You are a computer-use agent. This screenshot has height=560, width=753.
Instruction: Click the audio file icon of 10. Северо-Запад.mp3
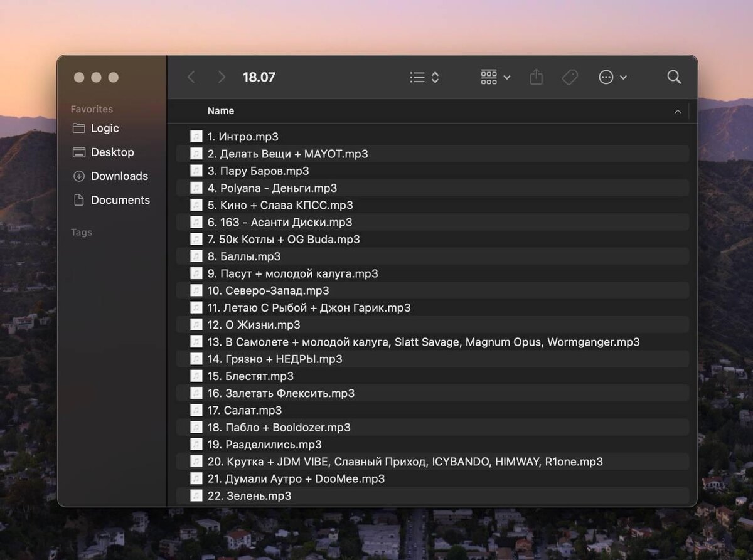click(196, 290)
